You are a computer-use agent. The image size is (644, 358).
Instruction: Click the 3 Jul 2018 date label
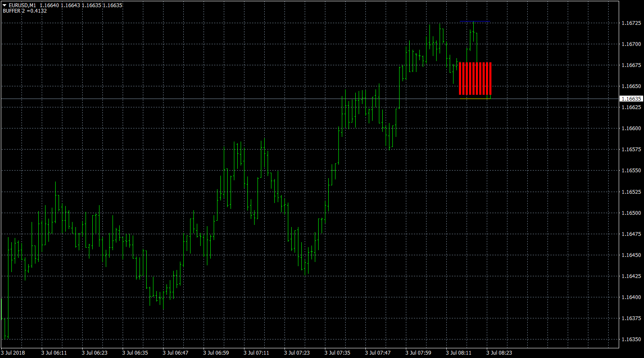tap(13, 353)
